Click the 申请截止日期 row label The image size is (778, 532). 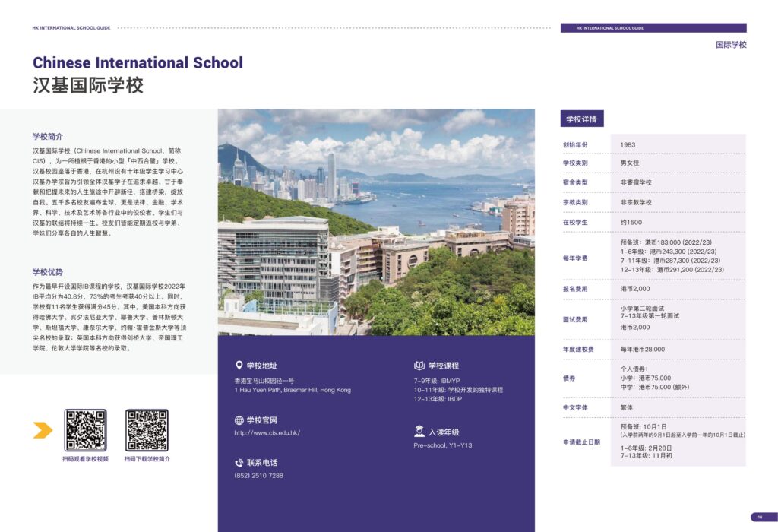point(581,442)
